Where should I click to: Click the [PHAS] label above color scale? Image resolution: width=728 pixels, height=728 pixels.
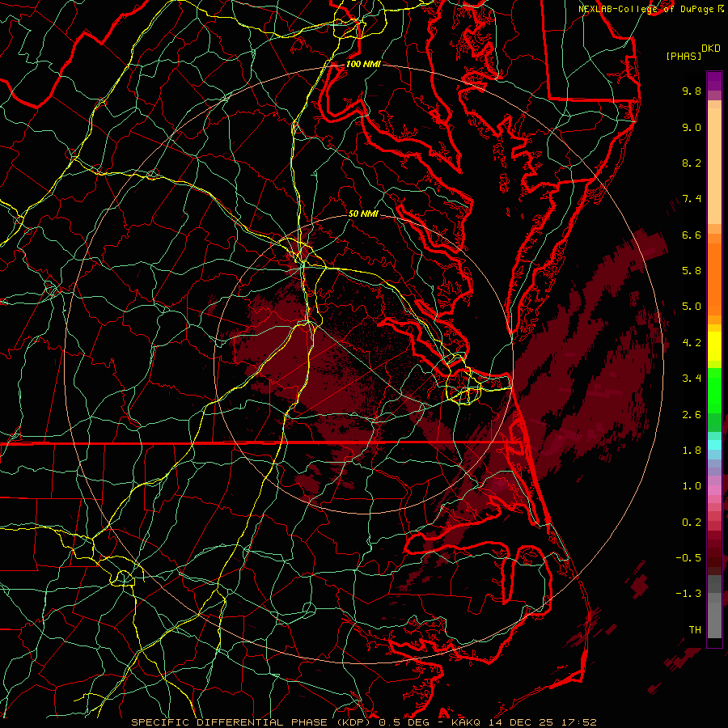pyautogui.click(x=684, y=57)
